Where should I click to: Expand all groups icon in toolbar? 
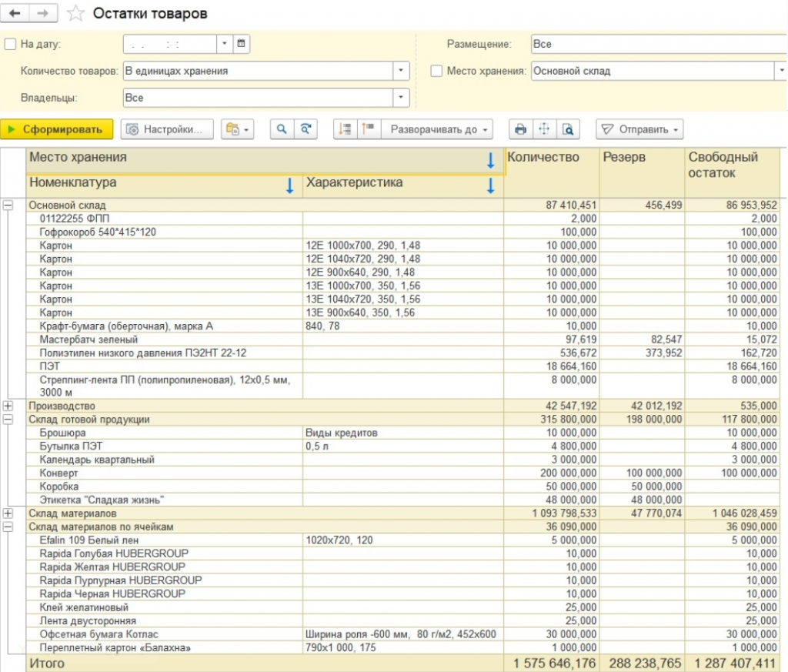point(369,129)
